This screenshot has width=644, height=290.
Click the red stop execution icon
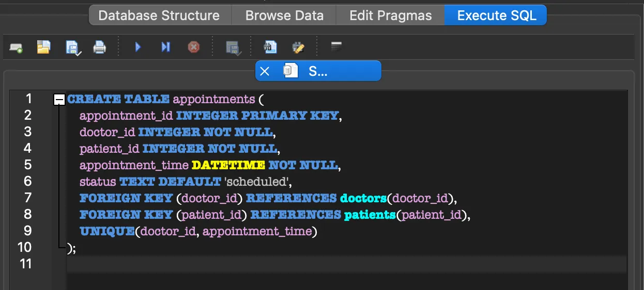(x=193, y=47)
